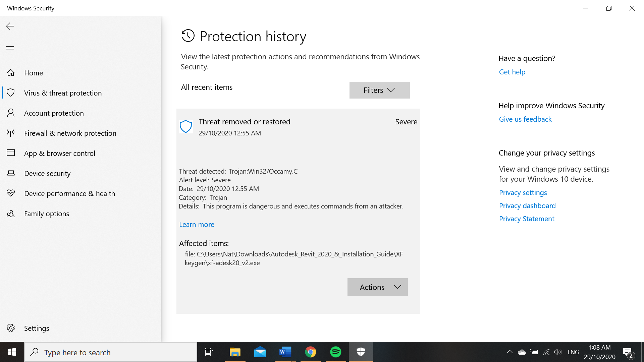
Task: Click Learn more about Trojan threat
Action: pos(197,224)
